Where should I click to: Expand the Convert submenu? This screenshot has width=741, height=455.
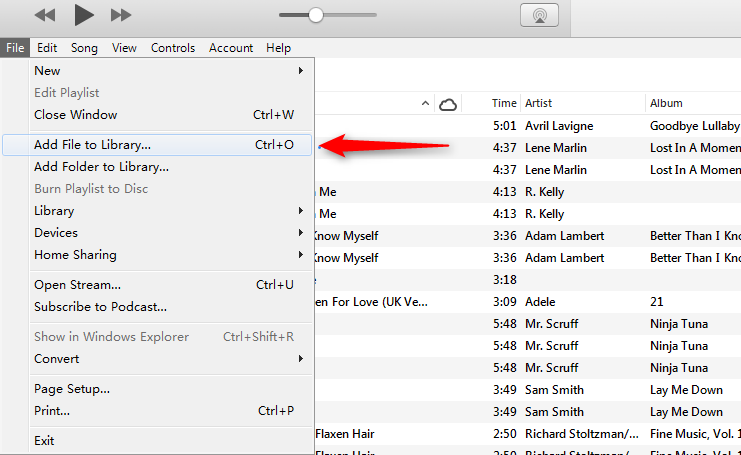point(170,359)
